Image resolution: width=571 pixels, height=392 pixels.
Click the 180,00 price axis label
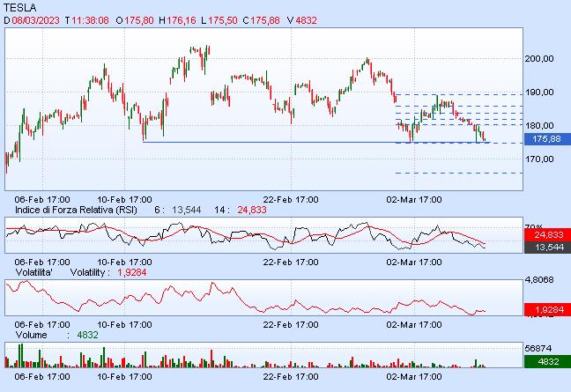pos(539,126)
